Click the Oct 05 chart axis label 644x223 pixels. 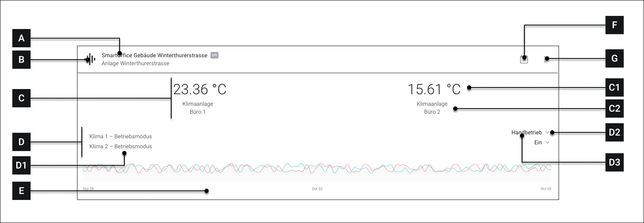546,189
